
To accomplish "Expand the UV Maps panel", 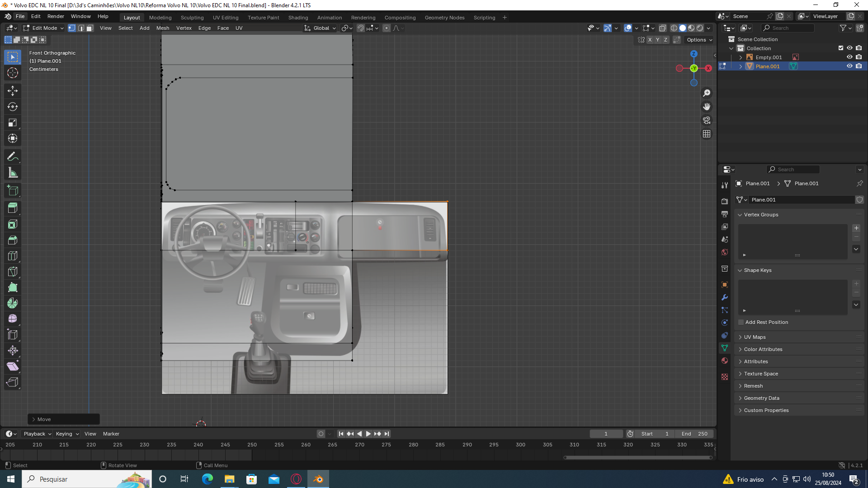I will click(x=755, y=337).
